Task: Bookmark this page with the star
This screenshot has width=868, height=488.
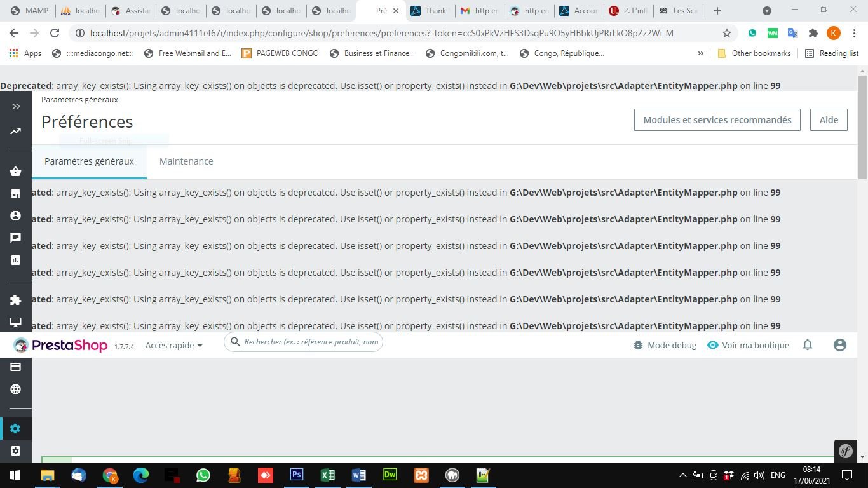Action: pyautogui.click(x=727, y=33)
